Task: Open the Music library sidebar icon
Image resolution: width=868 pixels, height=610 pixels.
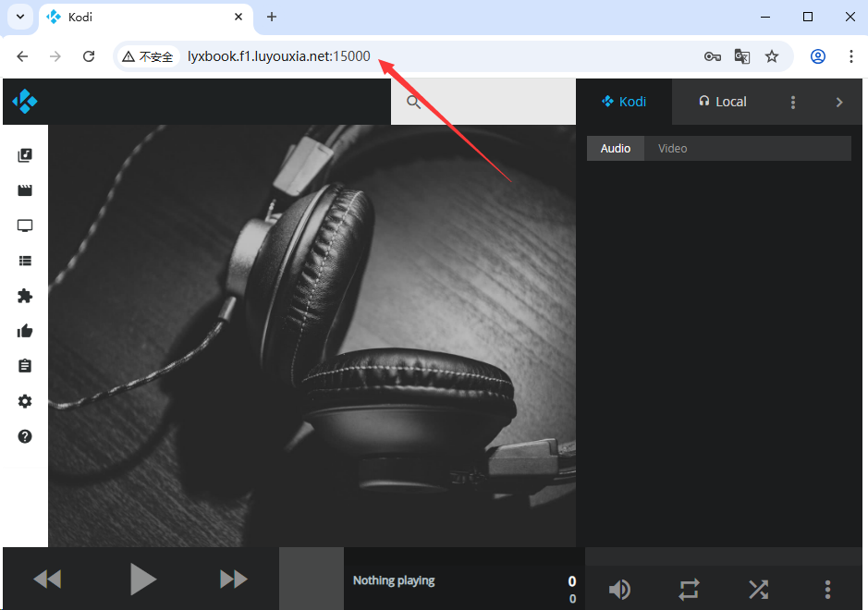Action: [x=25, y=155]
